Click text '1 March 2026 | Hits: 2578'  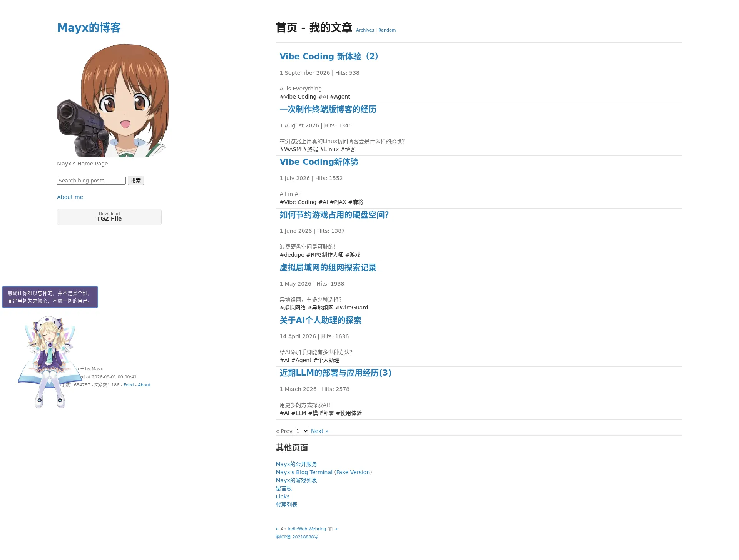click(x=314, y=389)
